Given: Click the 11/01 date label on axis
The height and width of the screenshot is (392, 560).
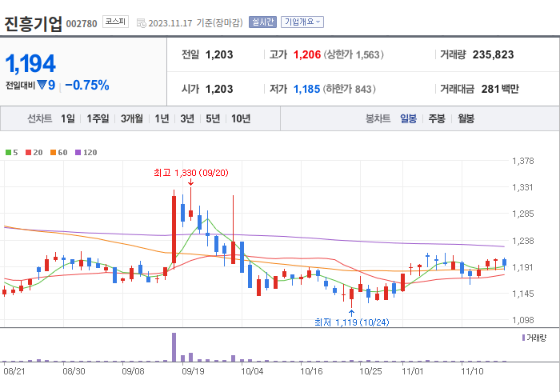Looking at the screenshot, I should (x=413, y=371).
